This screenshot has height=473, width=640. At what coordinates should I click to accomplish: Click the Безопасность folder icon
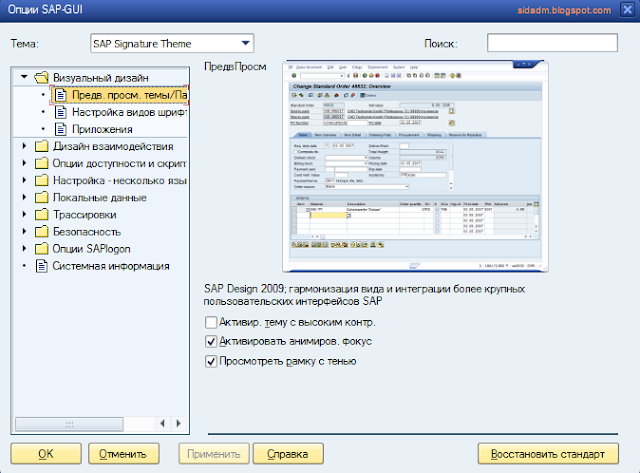(x=42, y=232)
